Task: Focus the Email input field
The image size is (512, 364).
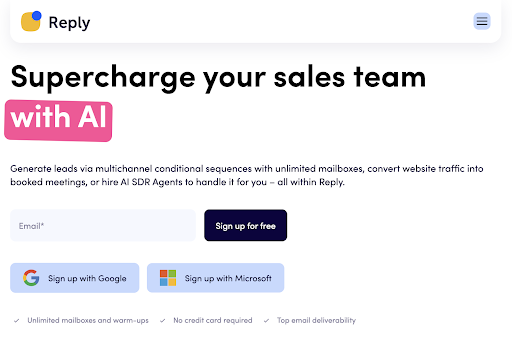Action: pyautogui.click(x=103, y=225)
